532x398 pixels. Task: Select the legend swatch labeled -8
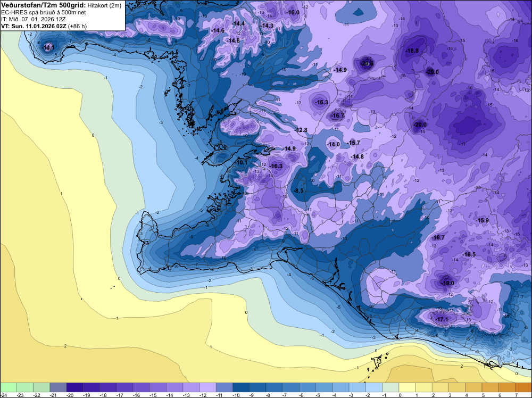274,387
